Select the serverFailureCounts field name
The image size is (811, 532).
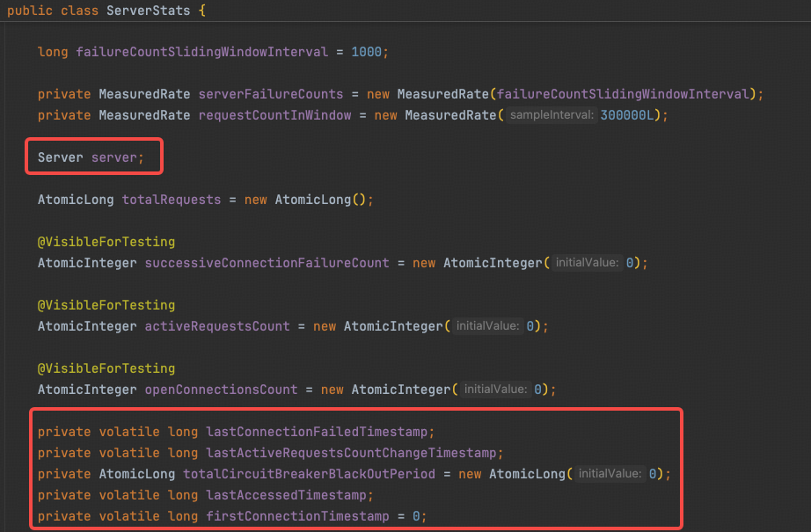[271, 94]
